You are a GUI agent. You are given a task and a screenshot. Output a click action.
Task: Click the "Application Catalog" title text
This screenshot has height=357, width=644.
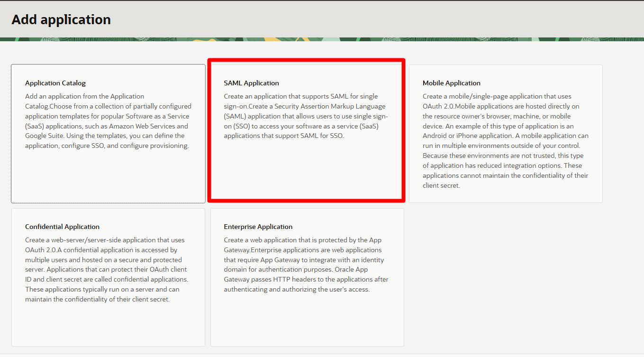click(55, 83)
